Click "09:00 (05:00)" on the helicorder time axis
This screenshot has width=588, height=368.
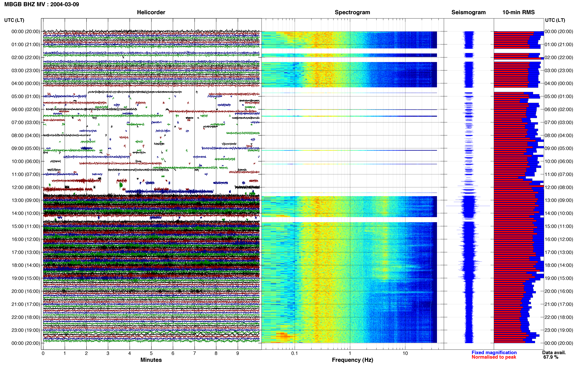26,148
